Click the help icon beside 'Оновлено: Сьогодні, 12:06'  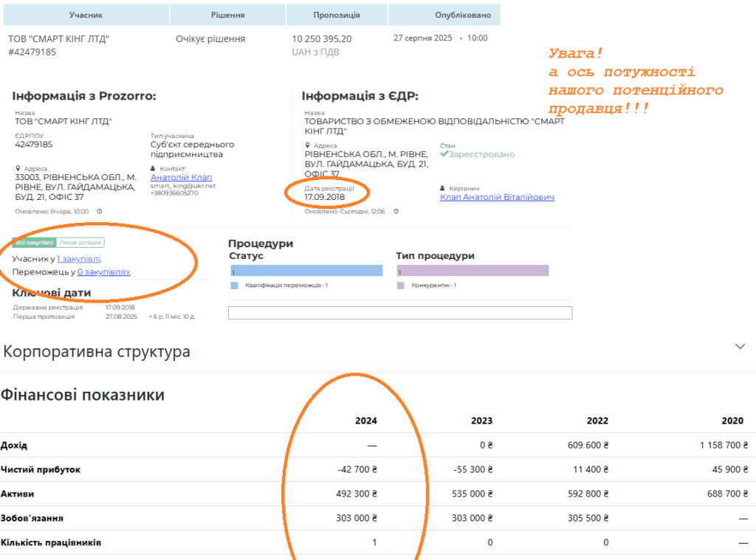click(396, 211)
